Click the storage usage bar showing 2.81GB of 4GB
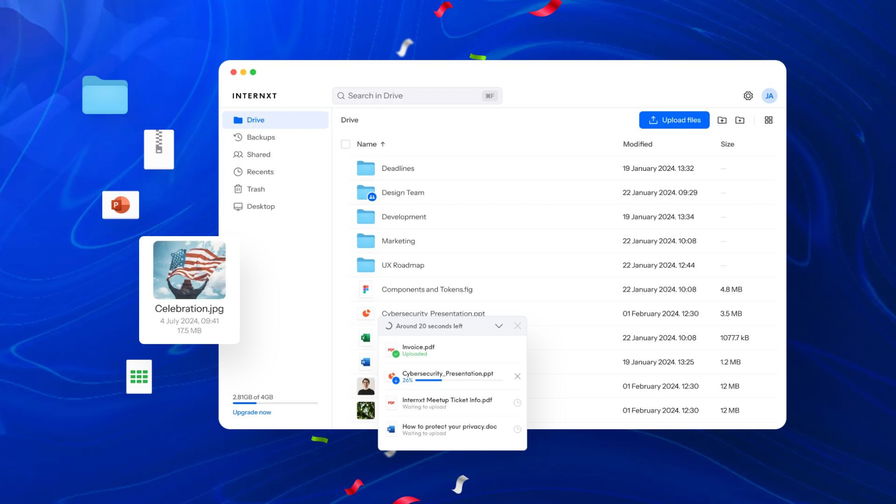Viewport: 896px width, 504px height. click(x=275, y=403)
